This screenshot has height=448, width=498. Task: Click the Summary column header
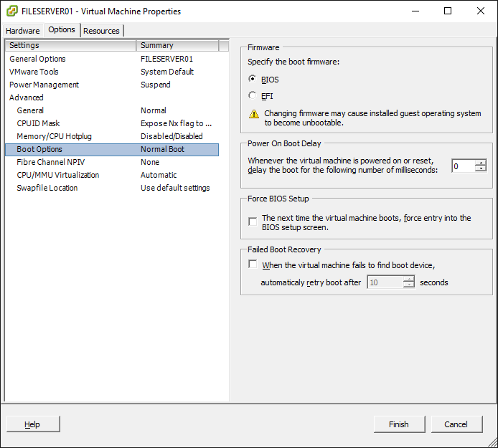[x=177, y=45]
